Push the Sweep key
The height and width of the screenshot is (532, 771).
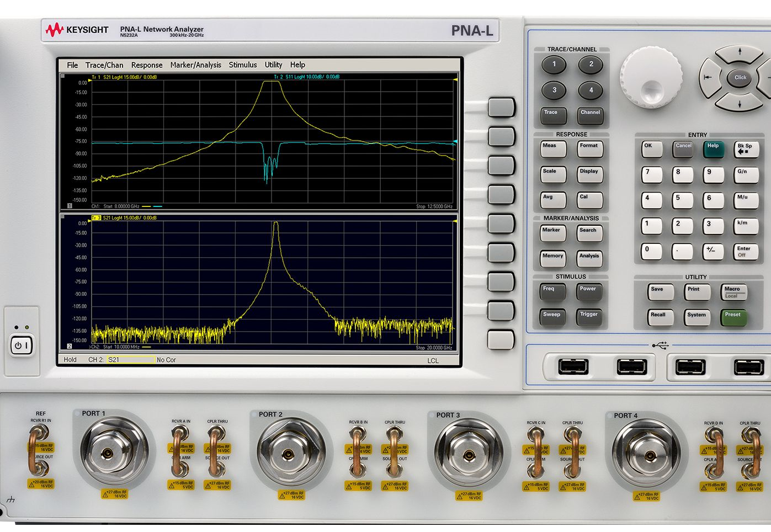pos(553,317)
